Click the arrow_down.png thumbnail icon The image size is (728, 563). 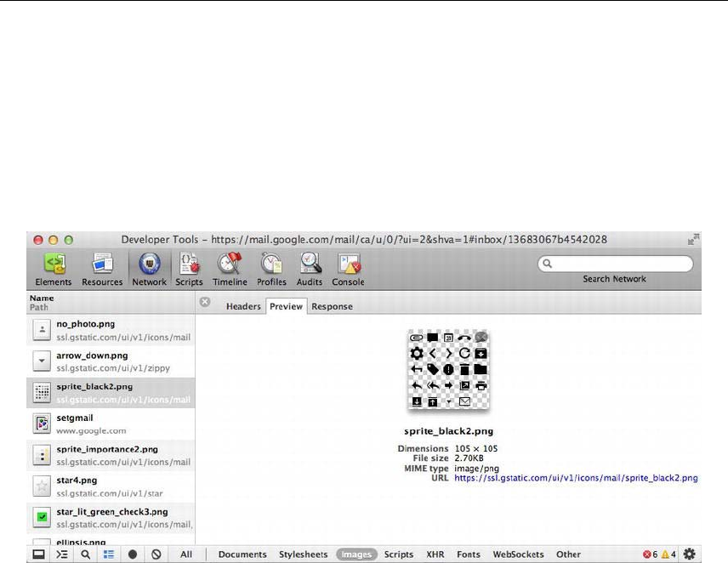pyautogui.click(x=42, y=361)
